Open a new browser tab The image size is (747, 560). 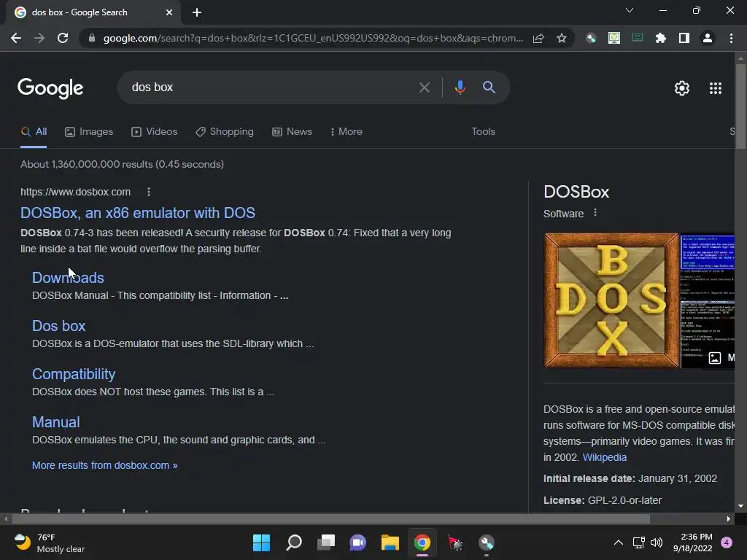point(197,12)
